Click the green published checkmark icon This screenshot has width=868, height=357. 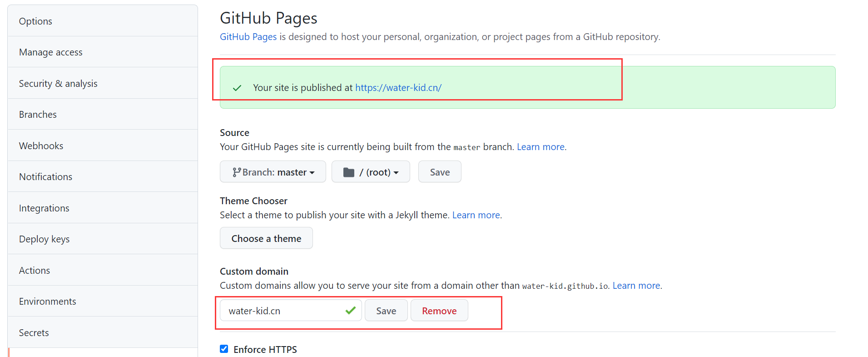[237, 88]
